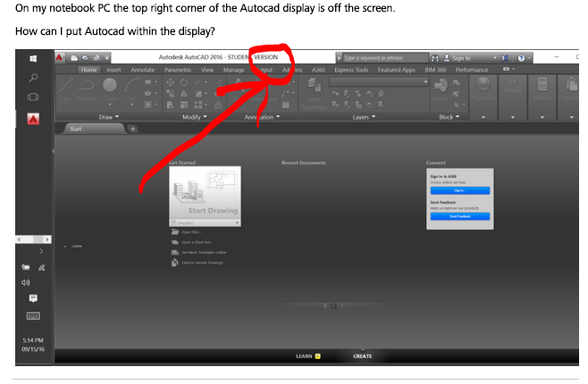Viewport: 588px width, 384px height.
Task: Click the blue Sign In button for A360
Action: tap(459, 190)
